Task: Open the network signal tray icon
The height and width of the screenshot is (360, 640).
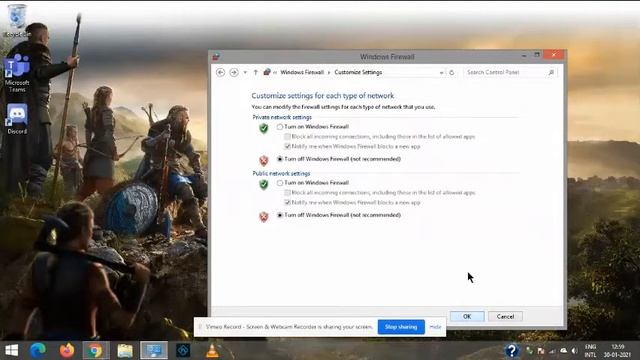Action: click(552, 351)
